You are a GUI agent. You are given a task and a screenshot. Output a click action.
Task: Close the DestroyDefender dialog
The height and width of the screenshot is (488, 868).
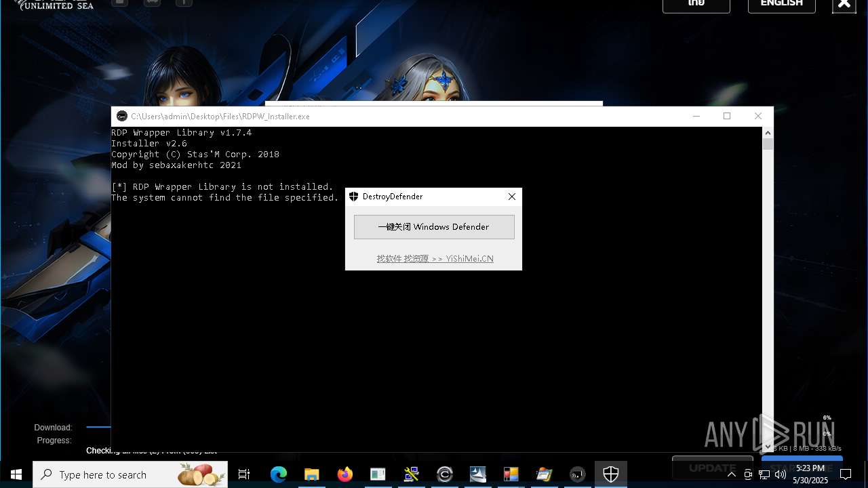click(512, 197)
